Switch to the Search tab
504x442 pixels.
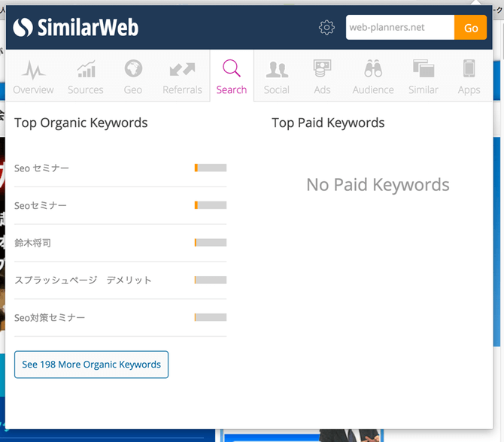(232, 76)
